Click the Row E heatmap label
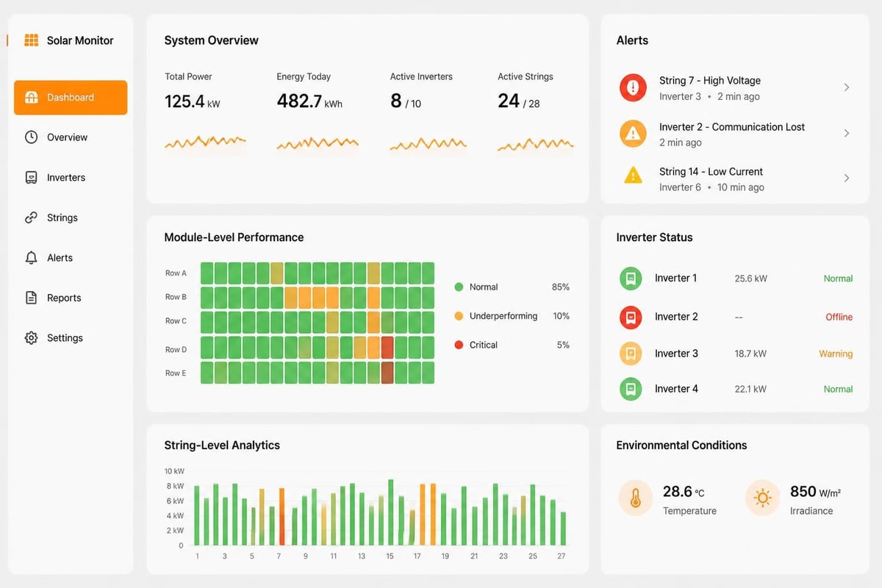This screenshot has height=588, width=882. coord(176,373)
